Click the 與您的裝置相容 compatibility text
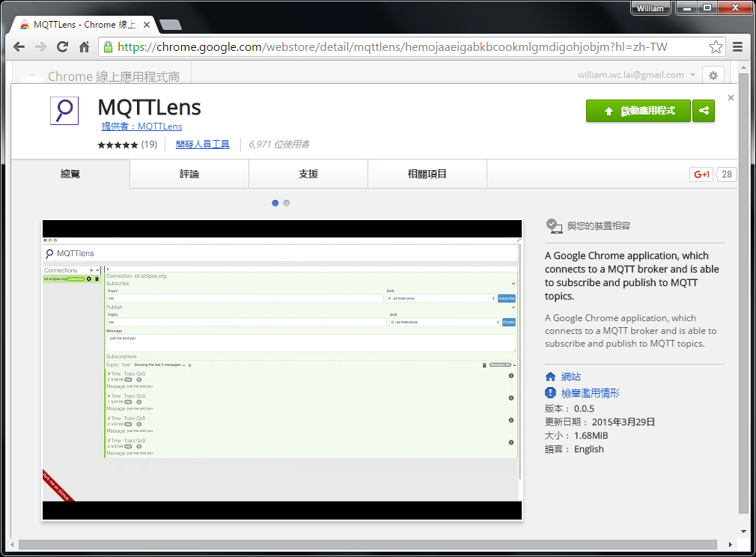The width and height of the screenshot is (756, 557). point(598,225)
